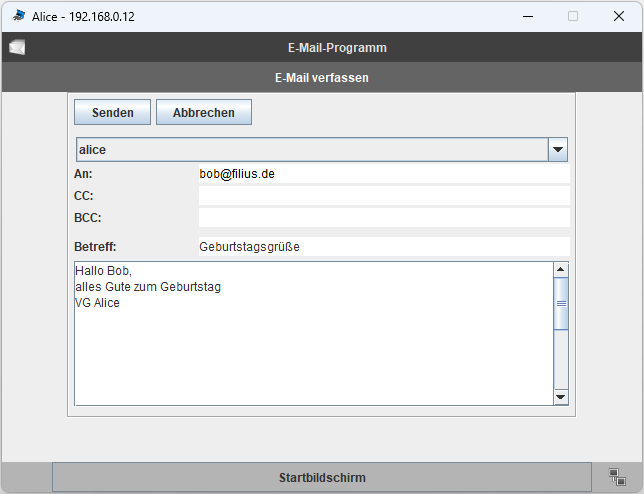This screenshot has height=494, width=644.
Task: Click the An recipient field
Action: 383,174
